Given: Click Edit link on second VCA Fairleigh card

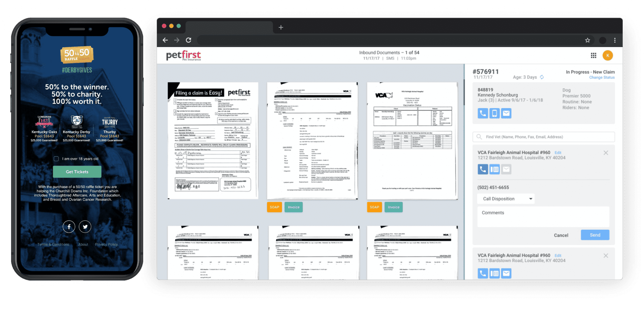Looking at the screenshot, I should point(558,256).
